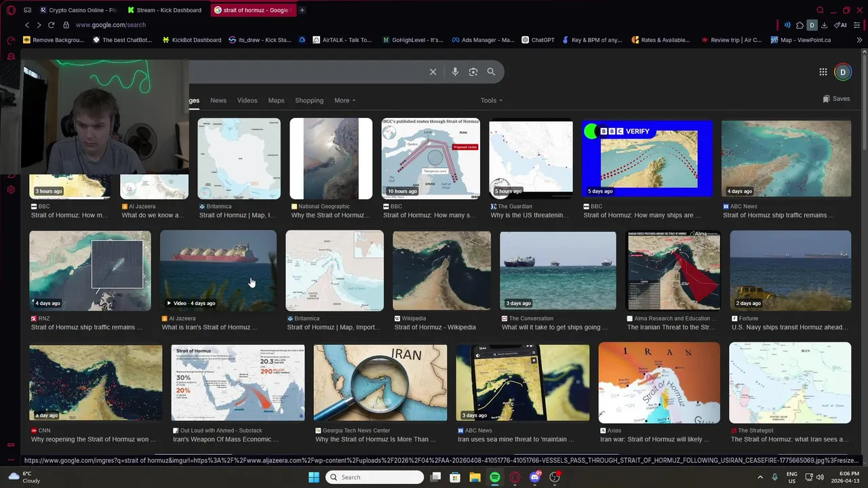Open File Explorer from the taskbar

point(475,477)
